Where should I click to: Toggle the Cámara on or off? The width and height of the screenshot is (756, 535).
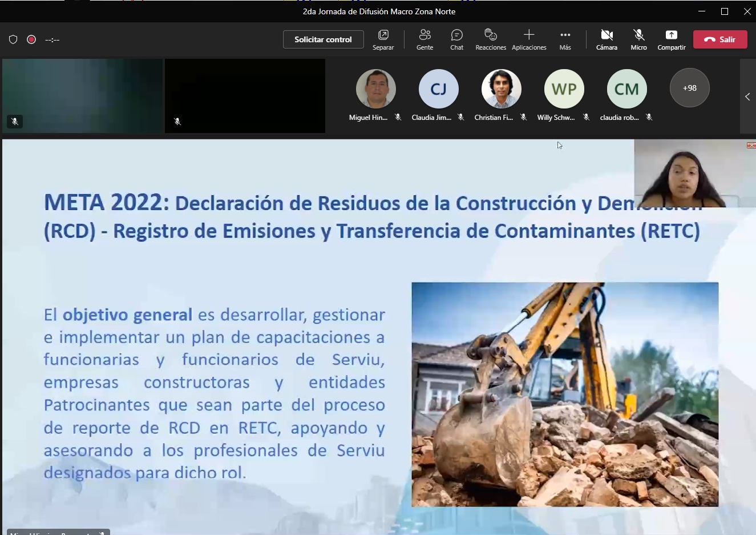(607, 40)
